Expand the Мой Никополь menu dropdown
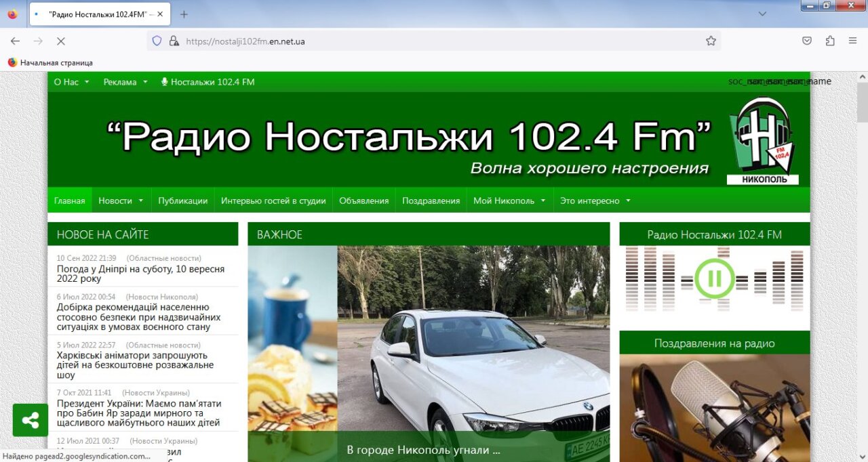 (x=510, y=201)
